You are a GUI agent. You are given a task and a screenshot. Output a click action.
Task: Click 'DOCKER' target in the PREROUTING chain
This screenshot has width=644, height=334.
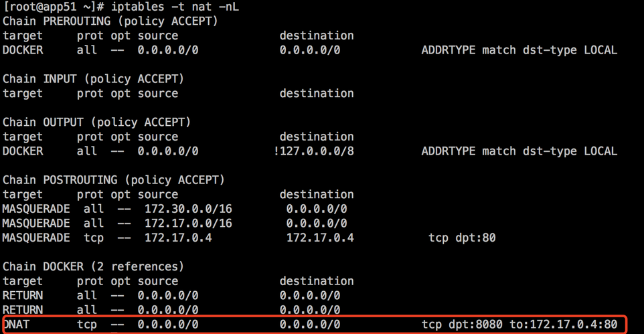click(x=23, y=50)
